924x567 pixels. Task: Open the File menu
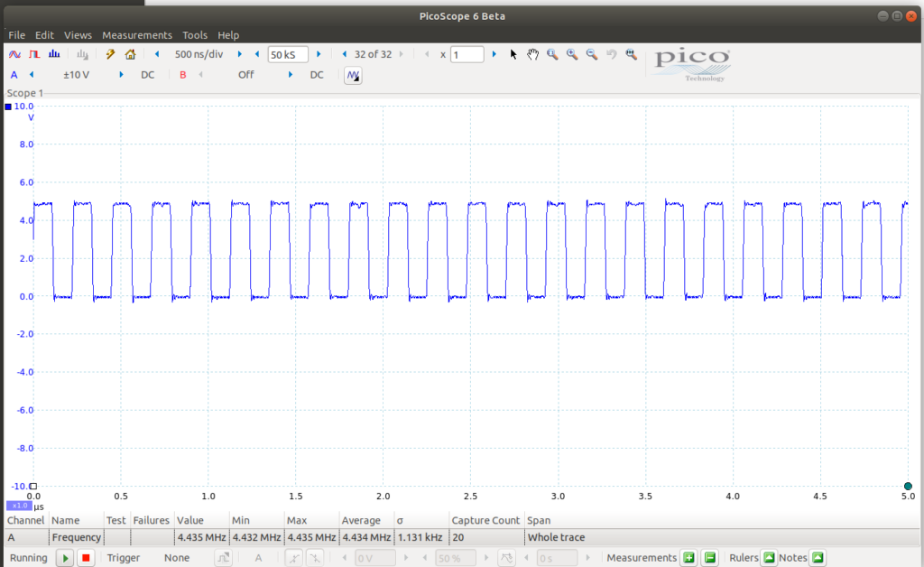tap(16, 35)
